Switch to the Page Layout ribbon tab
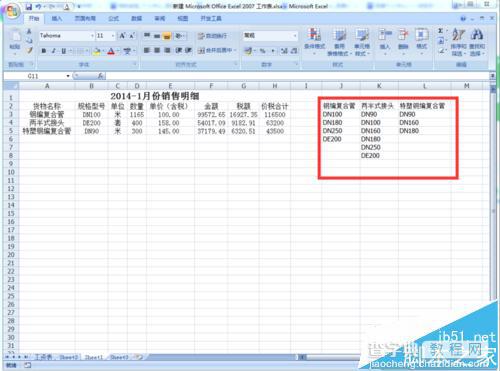 tap(85, 19)
